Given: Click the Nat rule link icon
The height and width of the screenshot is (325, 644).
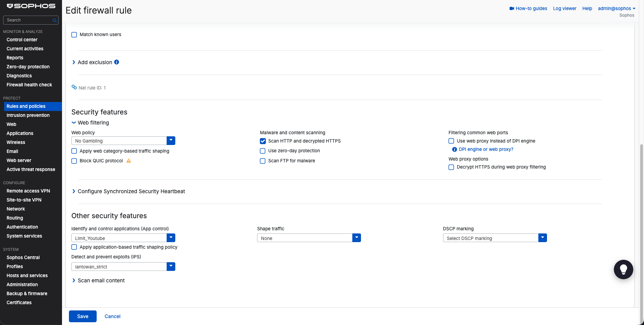Looking at the screenshot, I should tap(74, 87).
